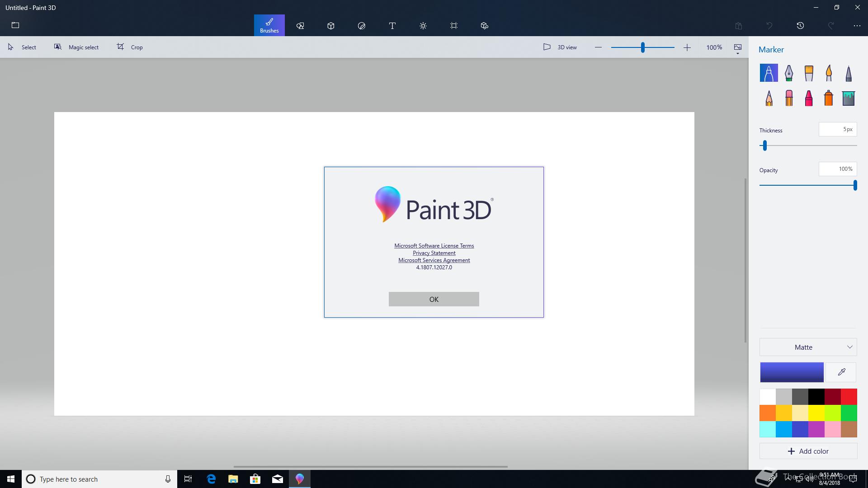Select the Calligraphy pen brush
The width and height of the screenshot is (868, 488).
pyautogui.click(x=789, y=73)
